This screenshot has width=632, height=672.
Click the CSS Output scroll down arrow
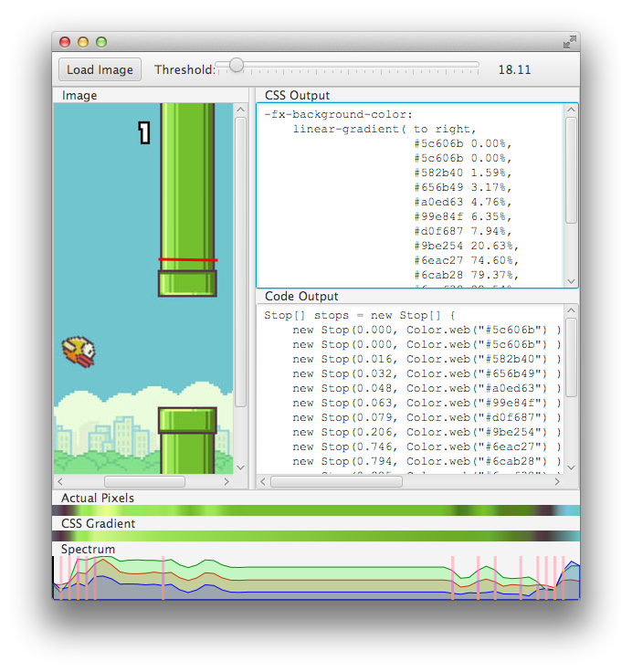571,281
